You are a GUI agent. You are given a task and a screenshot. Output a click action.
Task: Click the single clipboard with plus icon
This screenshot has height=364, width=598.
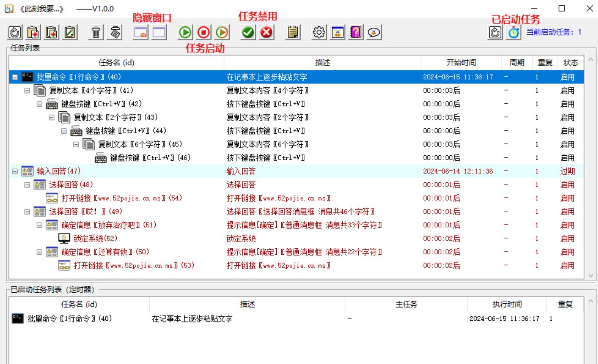(33, 32)
